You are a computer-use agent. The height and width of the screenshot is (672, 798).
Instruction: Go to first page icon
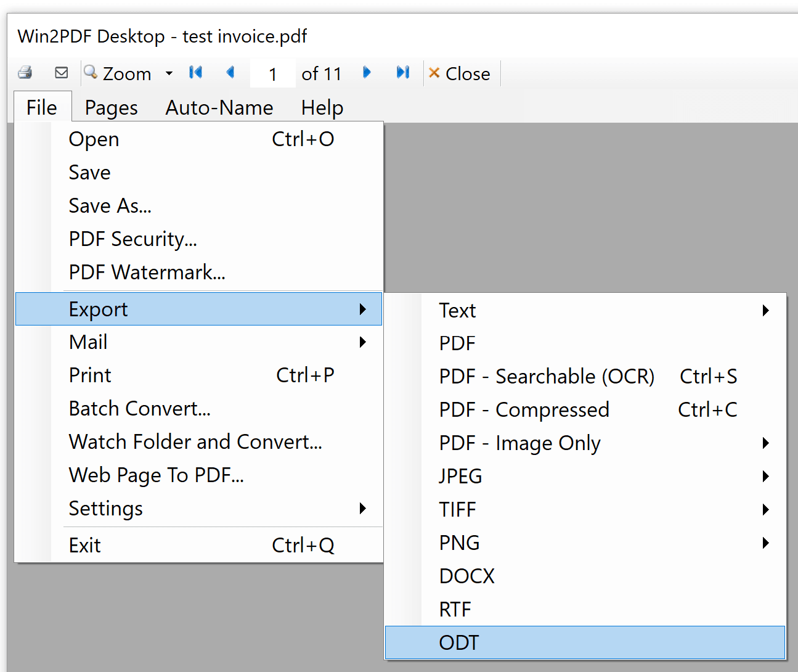[196, 73]
